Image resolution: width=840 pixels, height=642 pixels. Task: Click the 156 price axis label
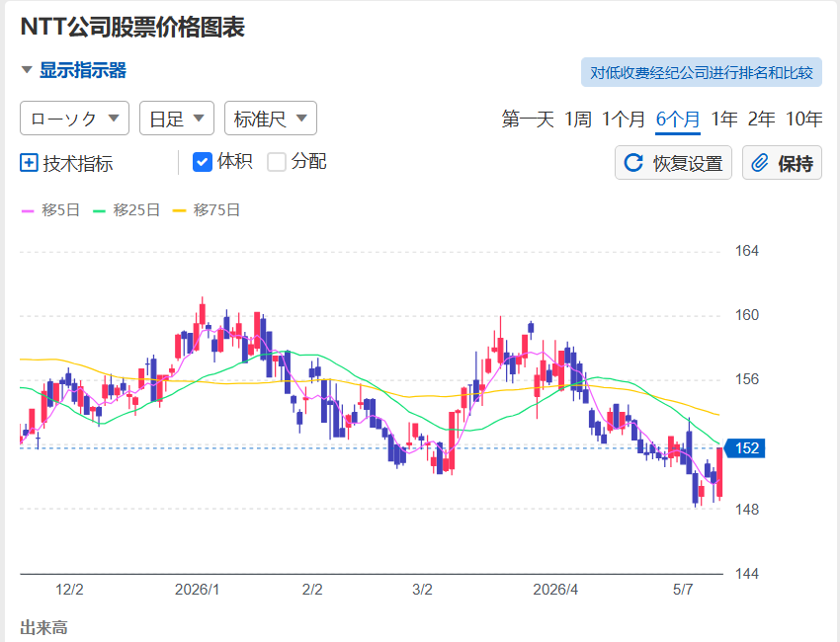click(747, 379)
